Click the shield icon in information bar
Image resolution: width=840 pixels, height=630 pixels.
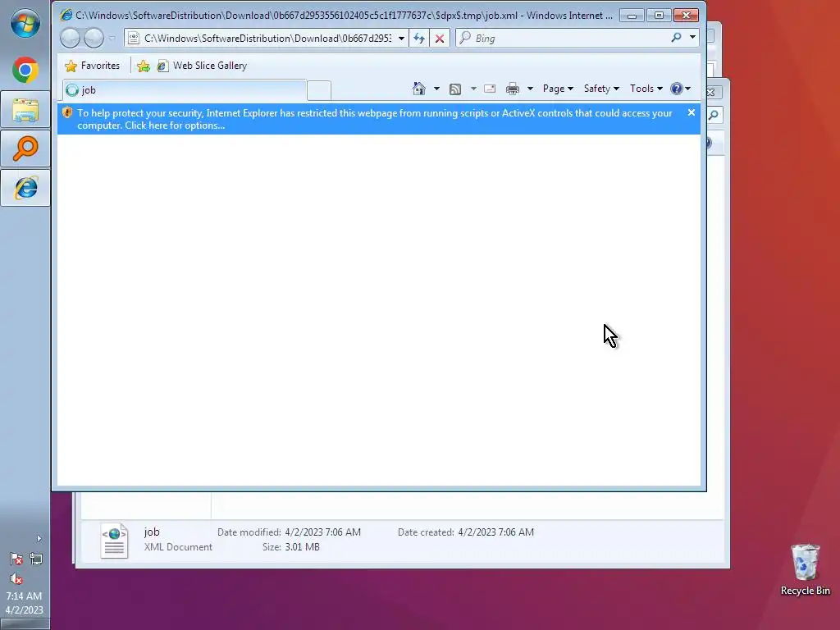click(67, 112)
